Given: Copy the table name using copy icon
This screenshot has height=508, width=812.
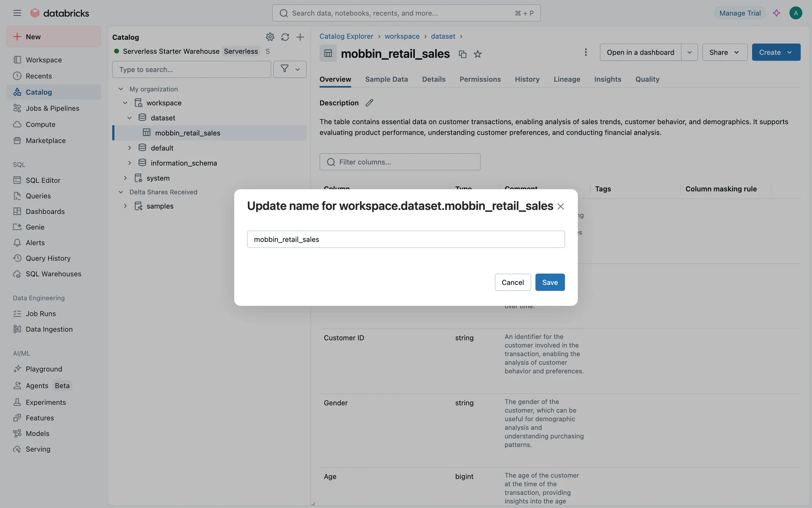Looking at the screenshot, I should [x=462, y=54].
